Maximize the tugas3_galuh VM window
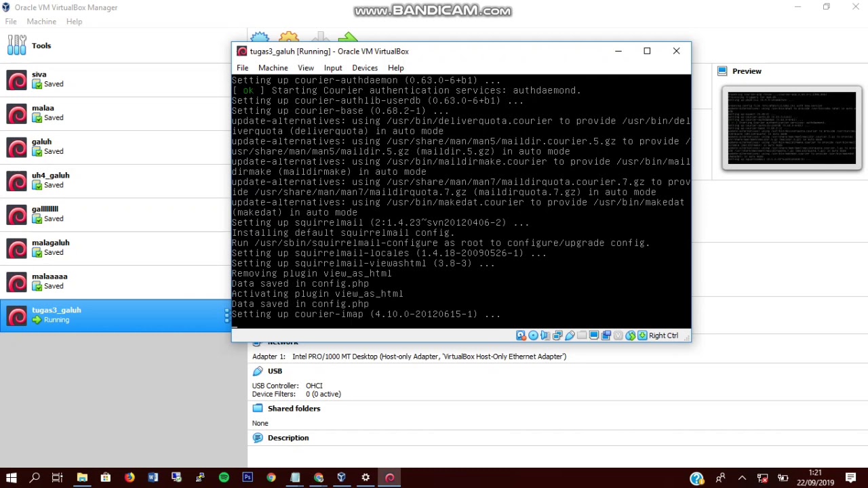 pos(647,51)
